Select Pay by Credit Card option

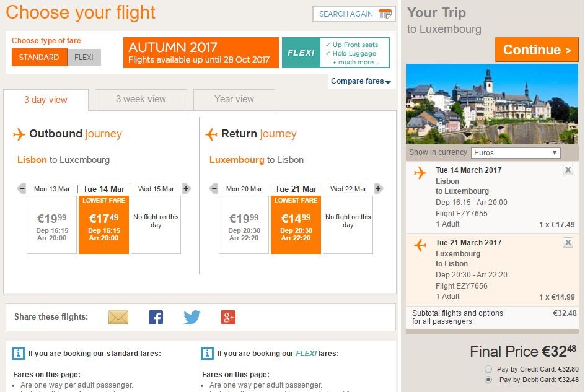[490, 369]
